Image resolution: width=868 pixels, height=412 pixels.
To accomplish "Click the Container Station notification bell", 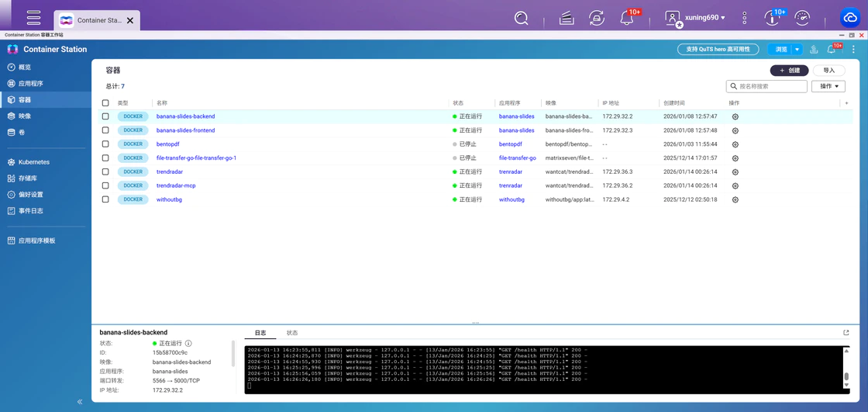I will click(831, 50).
